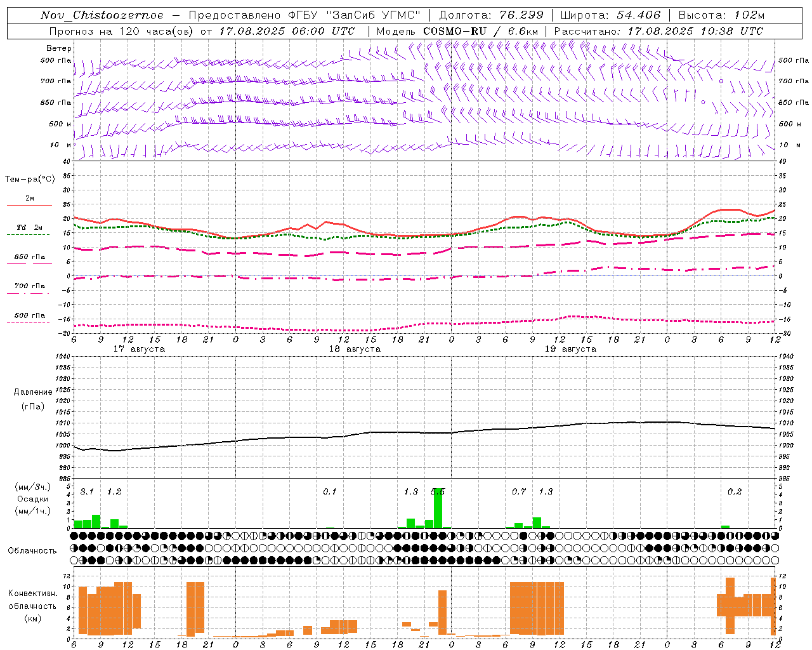812x650 pixels.
Task: Click the 'Долгота: 76.299' longitude value
Action: point(491,15)
